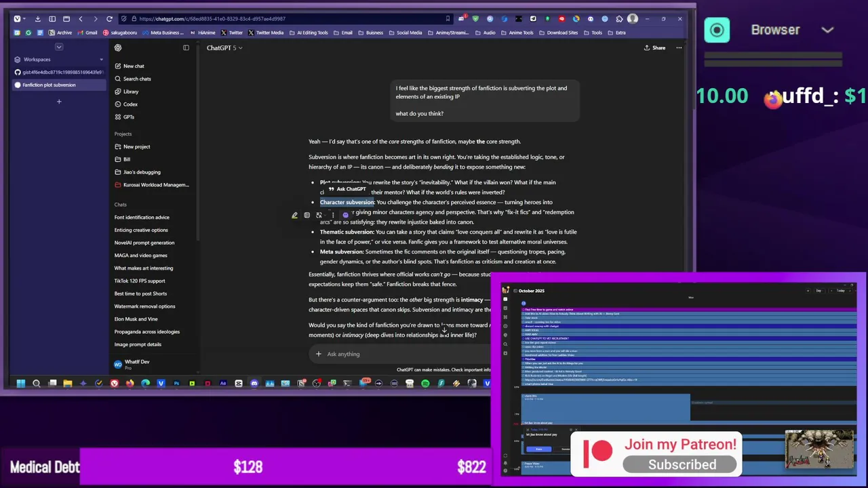The width and height of the screenshot is (868, 488).
Task: Open conversation options three-dot menu
Action: 679,47
